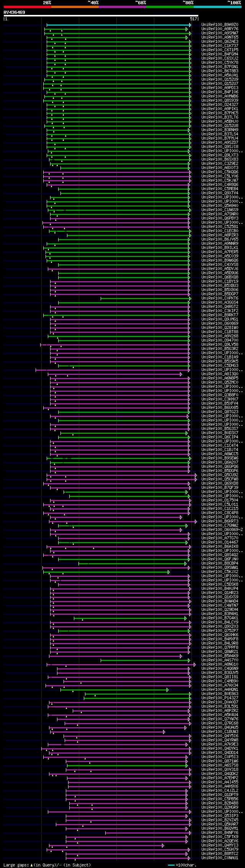Screen dimensions: 245x868
Task: Click the orange ~40% identity legend swatch
Action: coord(75,7)
